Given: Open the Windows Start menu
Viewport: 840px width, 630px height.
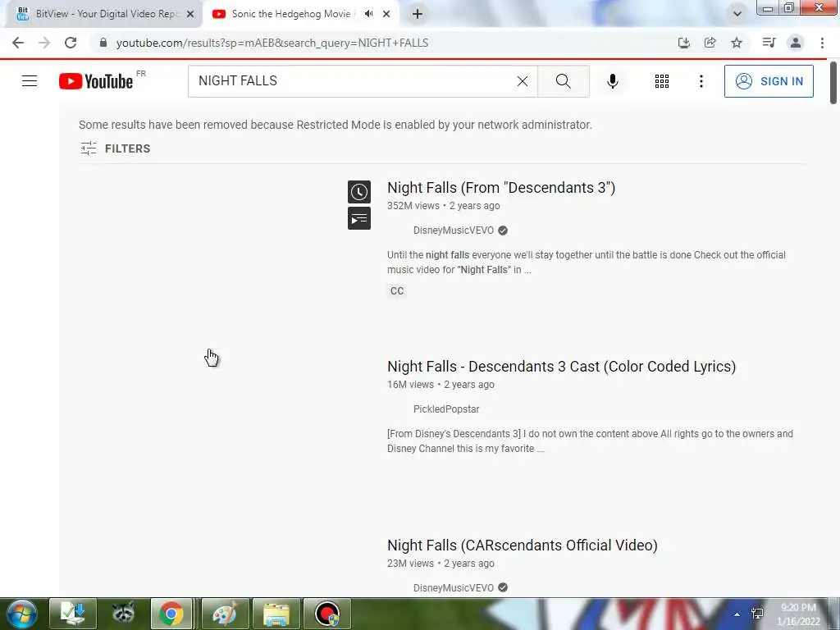Looking at the screenshot, I should coord(21,614).
